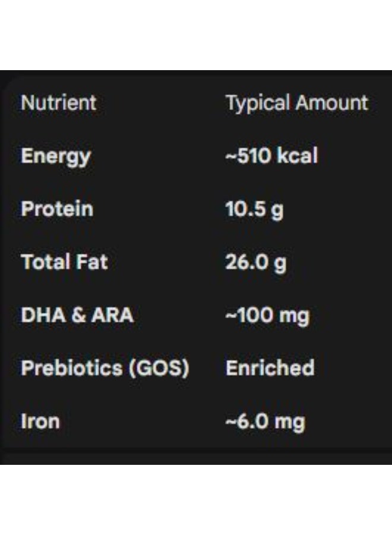Click the word "Amount" in the header
Viewport: 392px width, 535px height.
332,103
